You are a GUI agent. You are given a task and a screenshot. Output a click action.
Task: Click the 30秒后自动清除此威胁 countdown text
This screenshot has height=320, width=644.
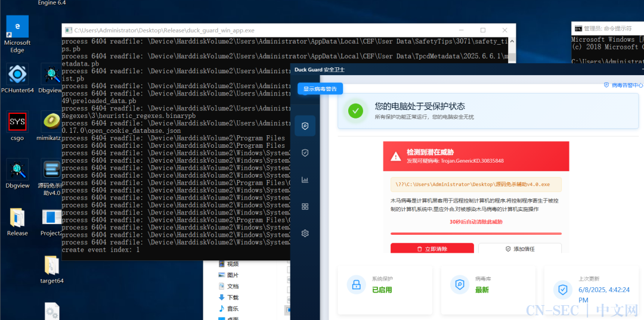coord(476,222)
